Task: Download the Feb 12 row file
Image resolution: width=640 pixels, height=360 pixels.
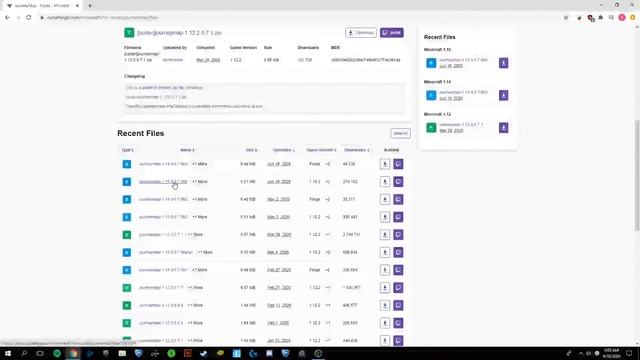Action: (x=384, y=305)
